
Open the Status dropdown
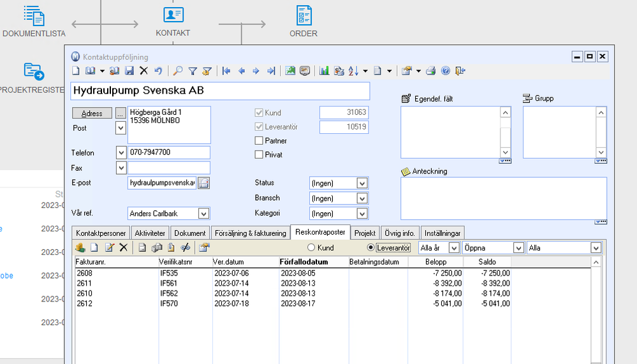362,183
